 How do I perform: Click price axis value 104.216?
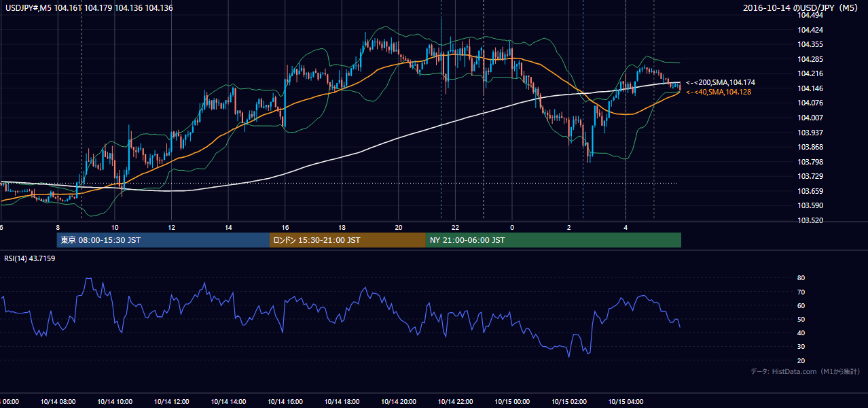point(810,73)
